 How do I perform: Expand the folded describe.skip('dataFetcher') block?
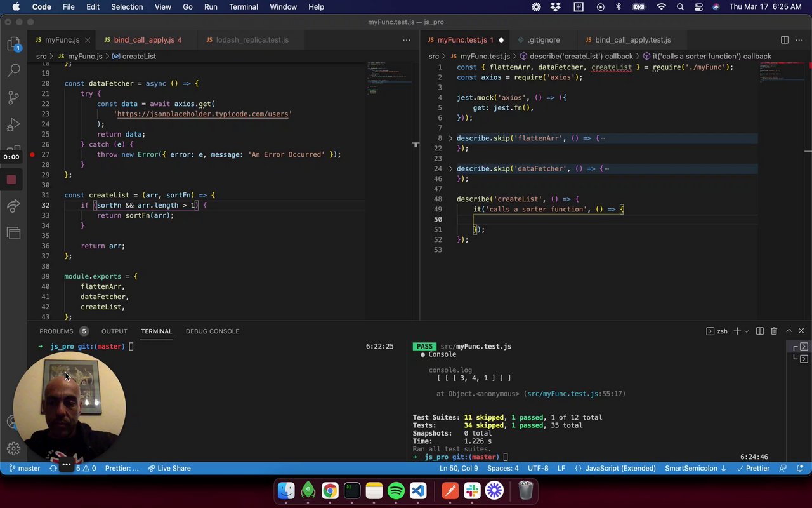[451, 168]
